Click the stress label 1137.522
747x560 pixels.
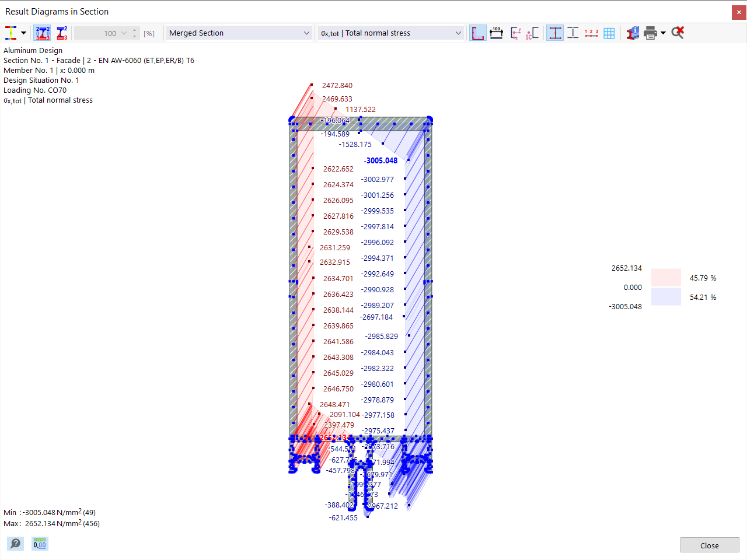point(361,110)
